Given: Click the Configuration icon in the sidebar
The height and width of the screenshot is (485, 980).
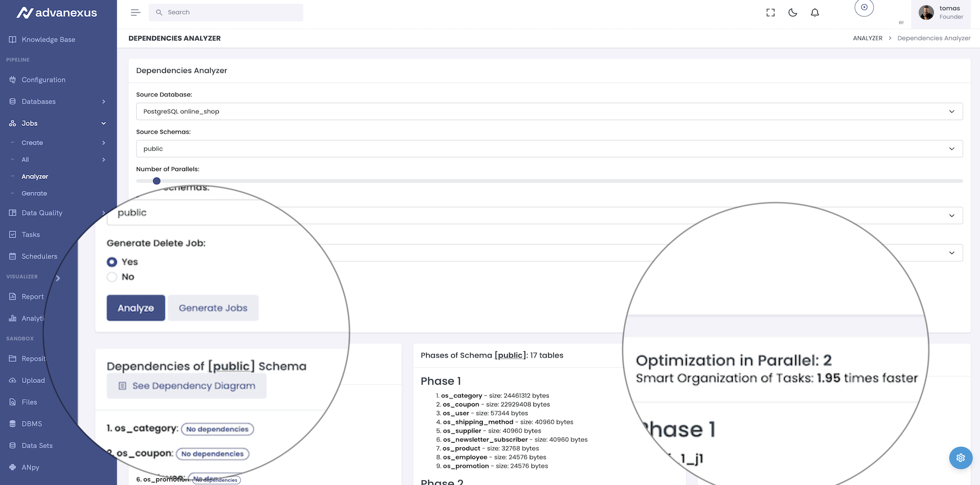Looking at the screenshot, I should coord(12,80).
